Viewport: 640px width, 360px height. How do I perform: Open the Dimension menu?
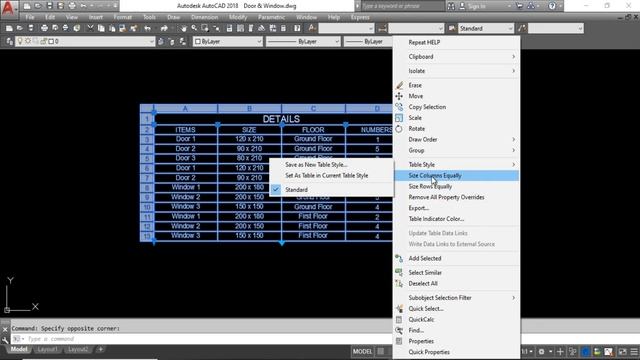point(204,17)
